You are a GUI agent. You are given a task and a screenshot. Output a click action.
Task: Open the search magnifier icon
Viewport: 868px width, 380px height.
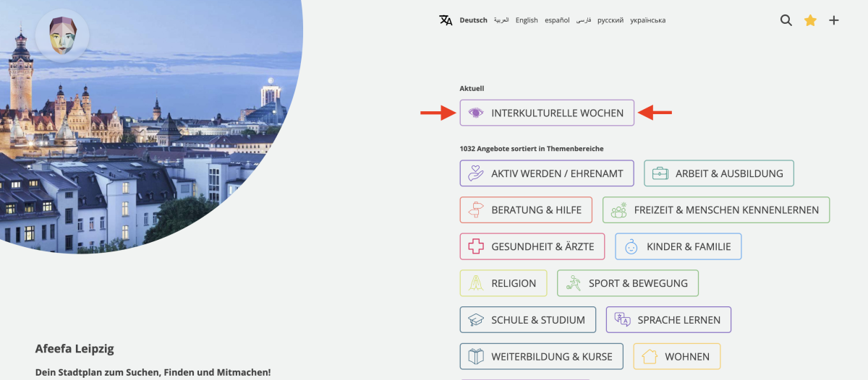pos(786,20)
